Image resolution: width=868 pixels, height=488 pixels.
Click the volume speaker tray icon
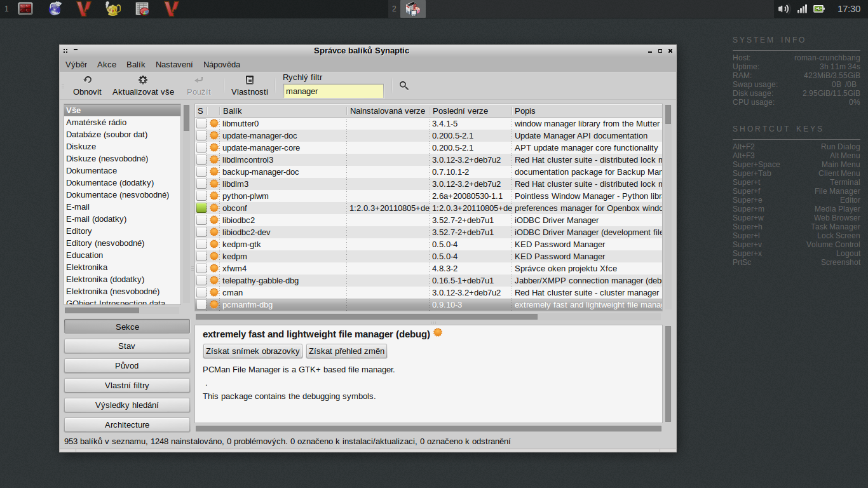(x=783, y=9)
